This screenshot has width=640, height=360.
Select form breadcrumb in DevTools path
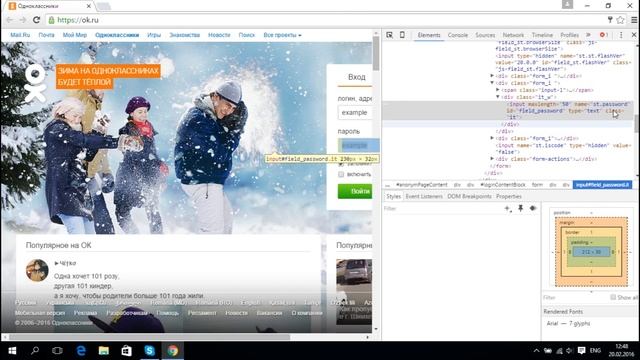point(537,185)
